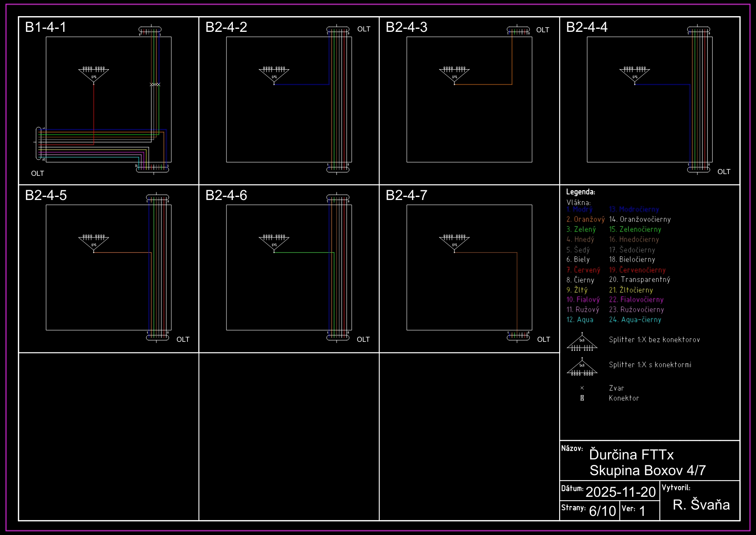Click the '21. Žltočierny' legend entry
756x535 pixels.
point(631,290)
